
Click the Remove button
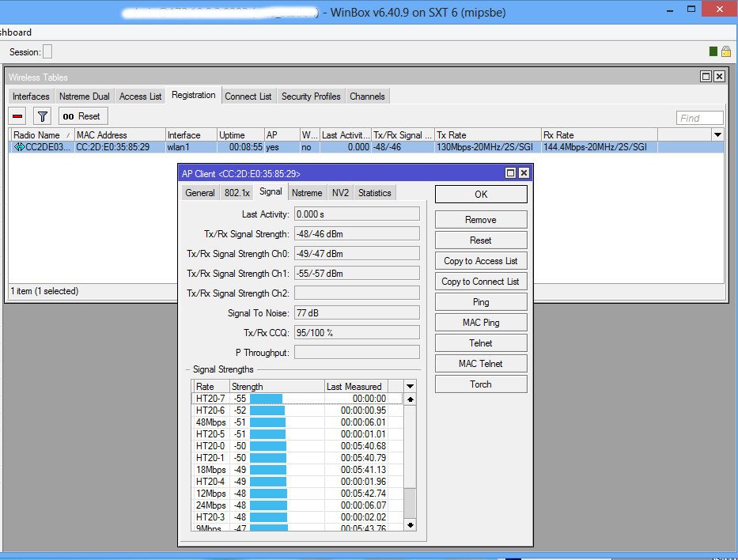481,220
